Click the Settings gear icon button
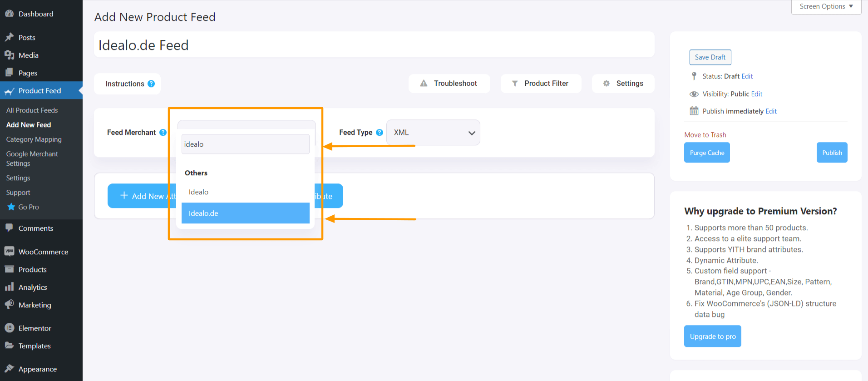This screenshot has width=868, height=381. coord(607,84)
